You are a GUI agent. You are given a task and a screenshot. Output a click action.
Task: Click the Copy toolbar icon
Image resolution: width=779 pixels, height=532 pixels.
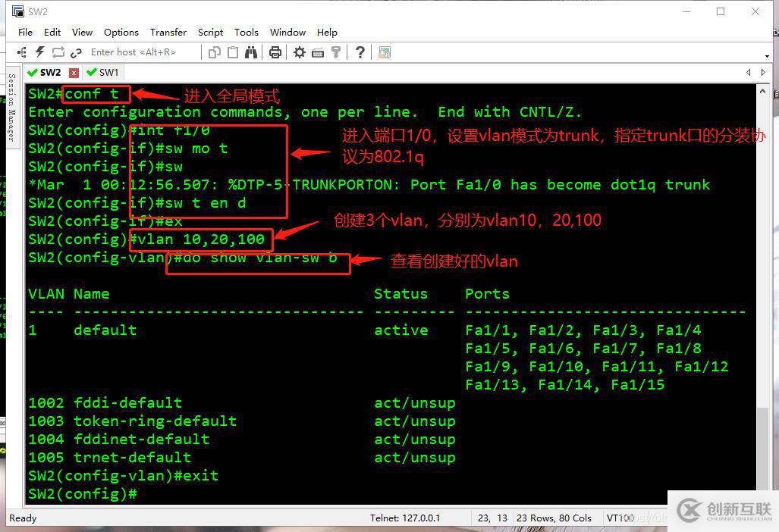[x=215, y=52]
